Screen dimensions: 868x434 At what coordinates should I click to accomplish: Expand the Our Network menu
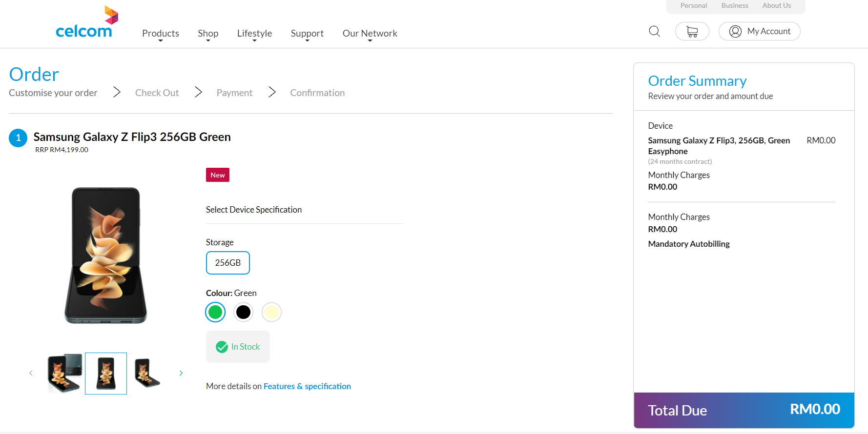point(370,34)
